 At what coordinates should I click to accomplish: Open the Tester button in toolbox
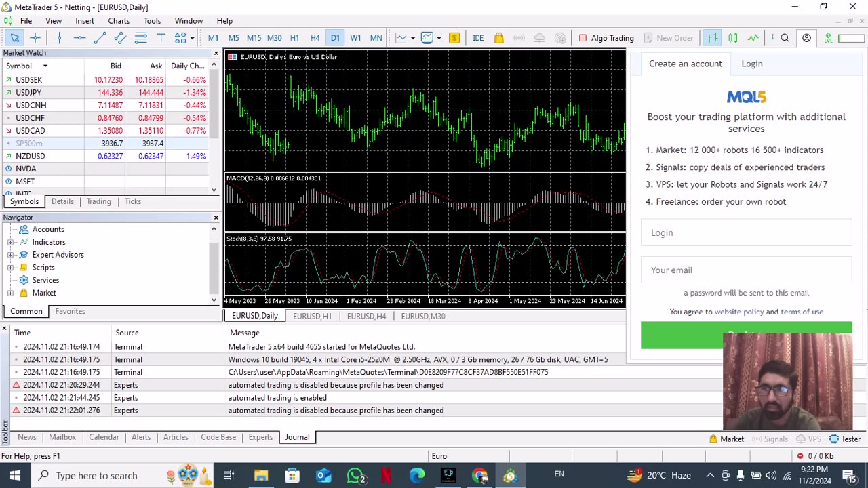[844, 439]
